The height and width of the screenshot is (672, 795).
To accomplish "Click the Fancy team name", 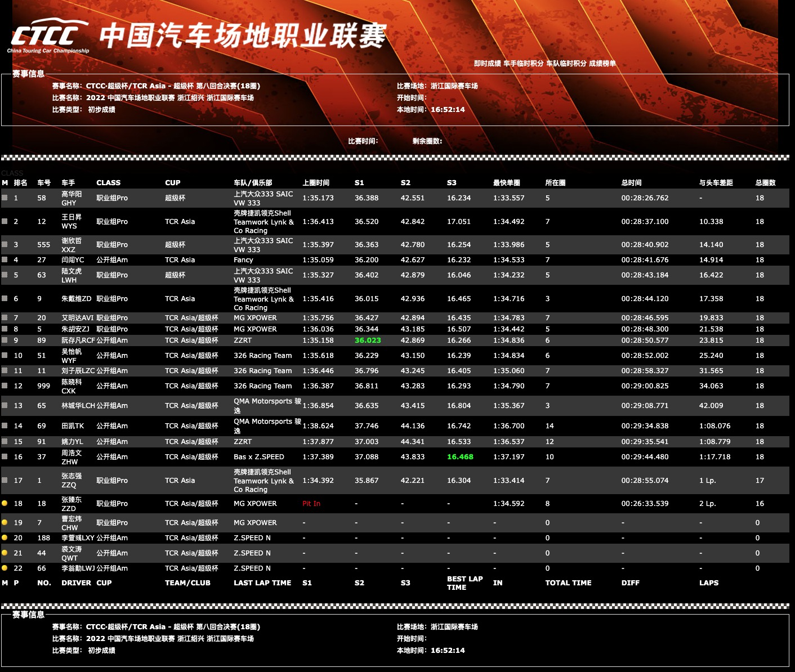I will [243, 260].
